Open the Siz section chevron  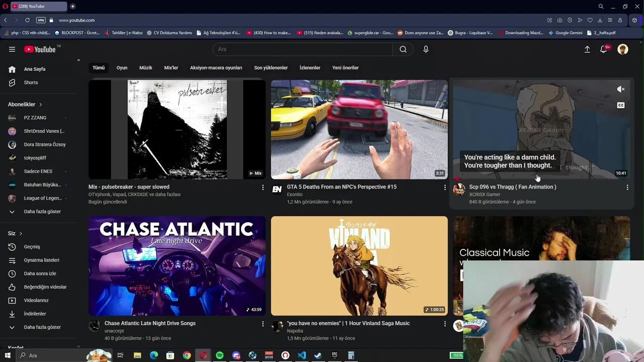click(21, 234)
